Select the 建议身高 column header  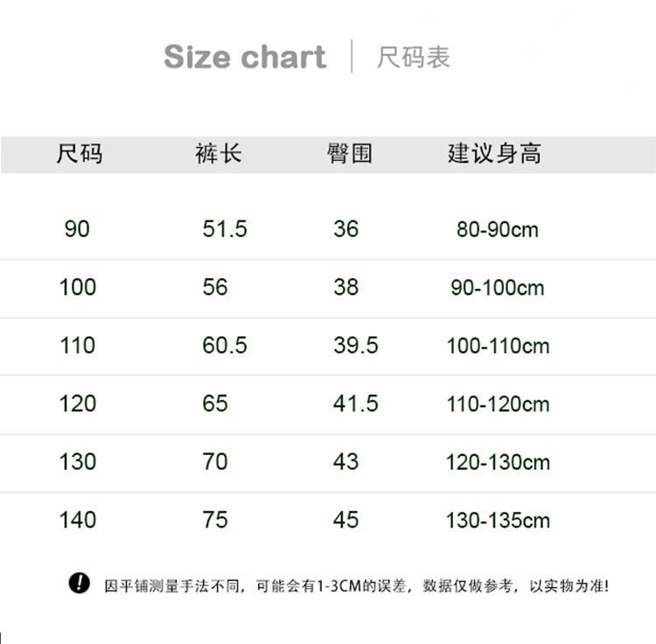coord(494,153)
